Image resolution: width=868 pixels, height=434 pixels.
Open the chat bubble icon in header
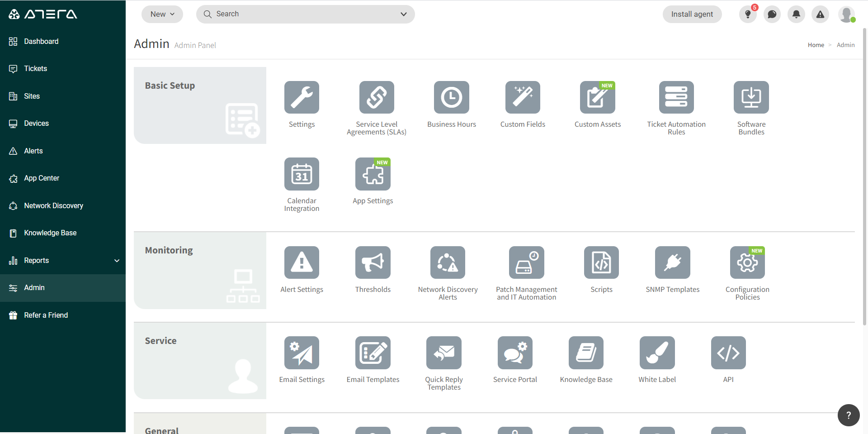click(772, 14)
